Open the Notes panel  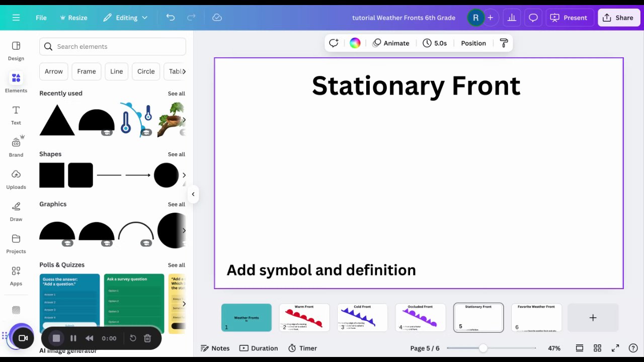pyautogui.click(x=215, y=348)
